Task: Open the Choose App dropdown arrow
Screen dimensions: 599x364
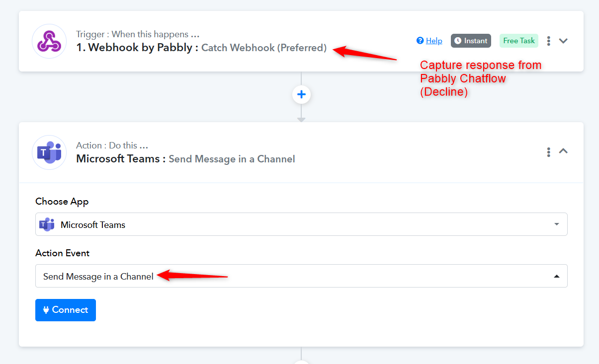Action: [556, 224]
